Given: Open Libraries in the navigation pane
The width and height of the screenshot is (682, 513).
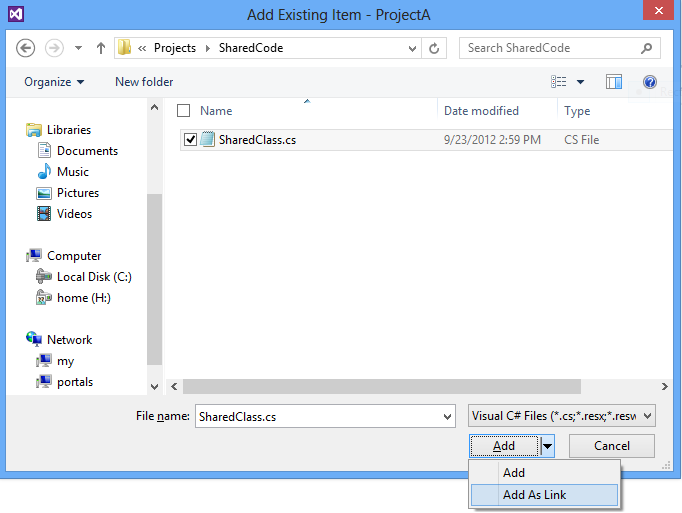Looking at the screenshot, I should tap(69, 130).
